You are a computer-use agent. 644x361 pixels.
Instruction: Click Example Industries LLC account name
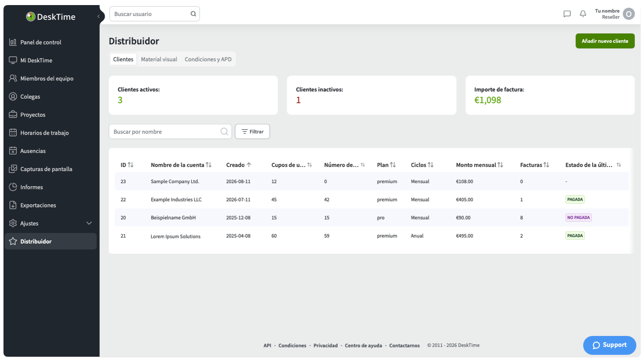(176, 199)
